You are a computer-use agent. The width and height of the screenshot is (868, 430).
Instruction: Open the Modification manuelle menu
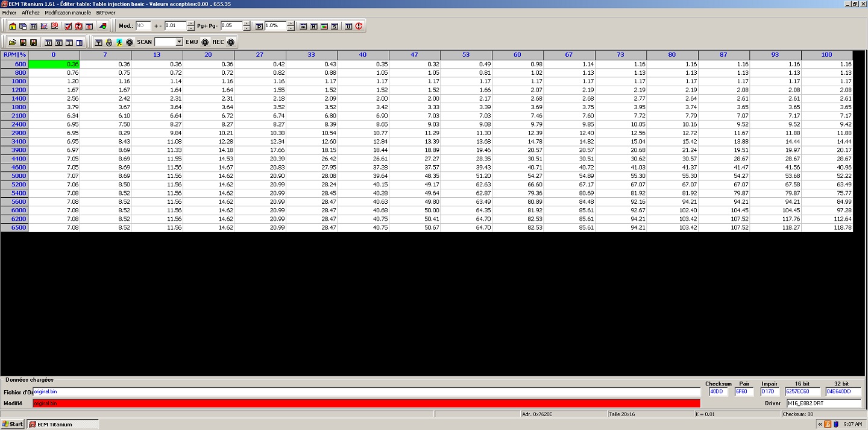click(68, 12)
